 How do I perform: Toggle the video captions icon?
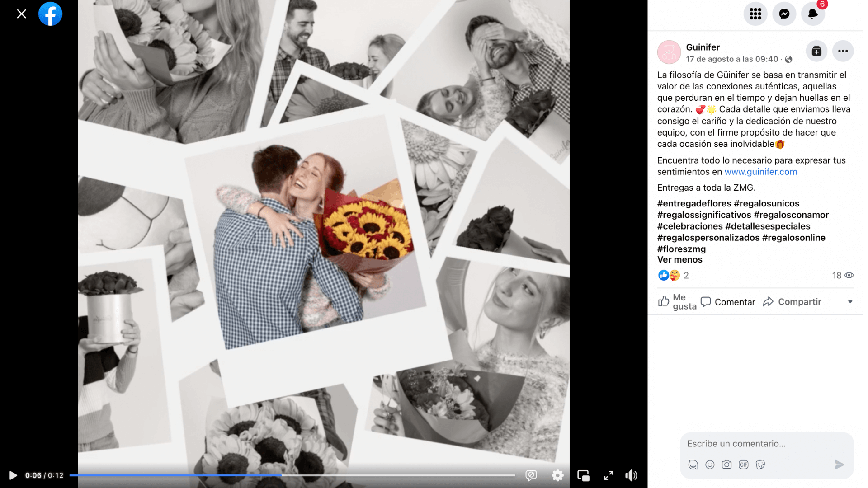point(531,475)
